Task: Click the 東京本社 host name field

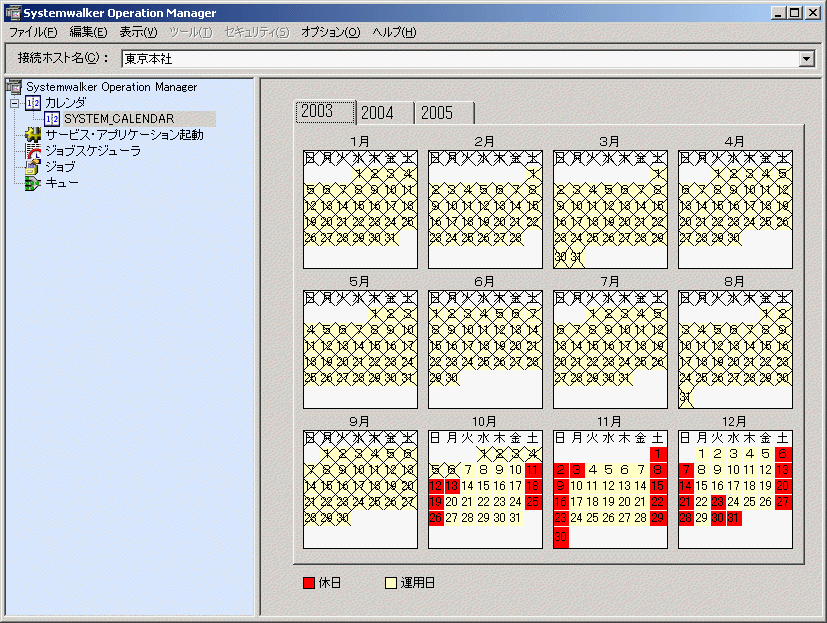Action: pos(460,59)
